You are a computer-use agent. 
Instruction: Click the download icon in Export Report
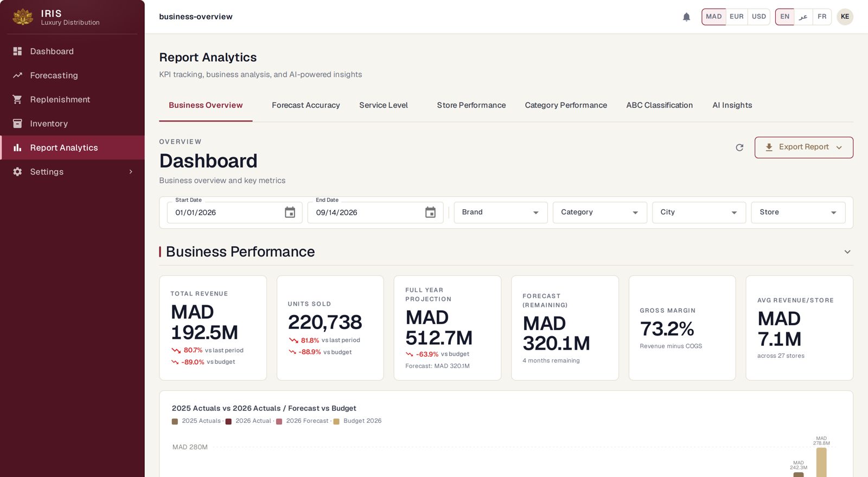click(x=769, y=147)
